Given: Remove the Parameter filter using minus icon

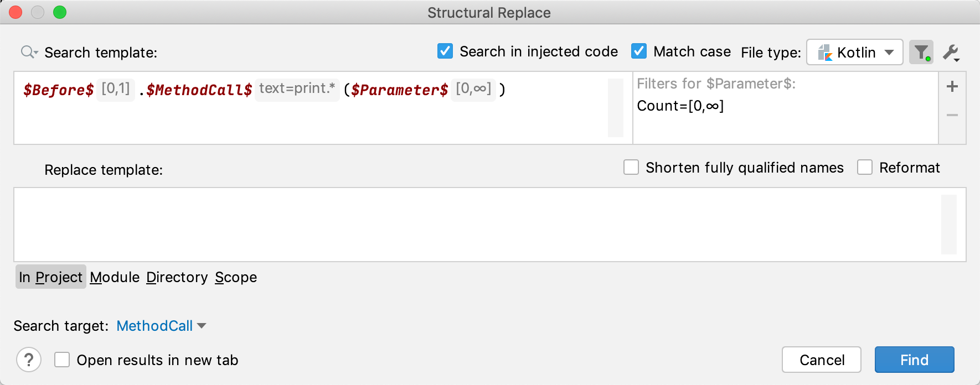Looking at the screenshot, I should click(x=952, y=115).
